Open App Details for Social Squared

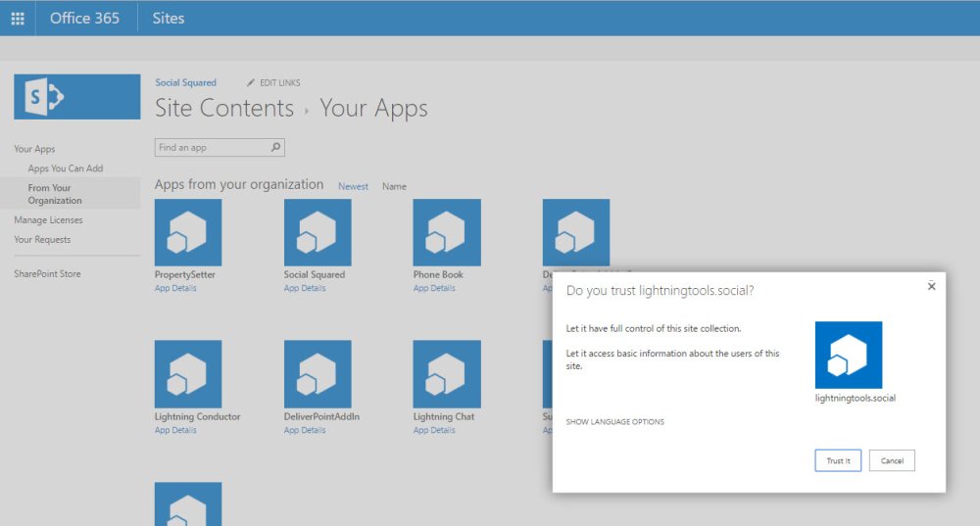[x=305, y=288]
